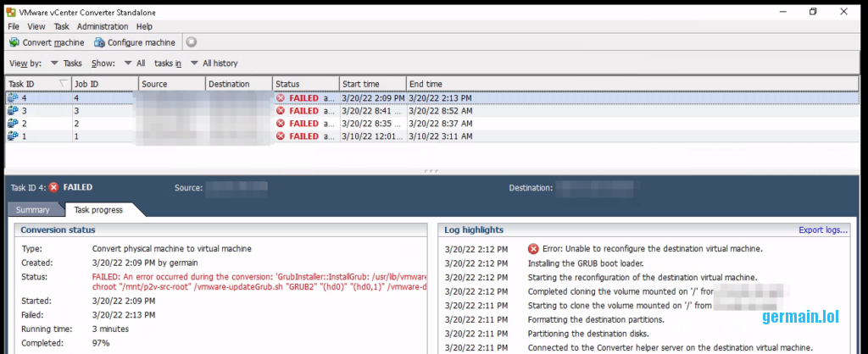Open the File menu
The height and width of the screenshot is (354, 868).
14,27
